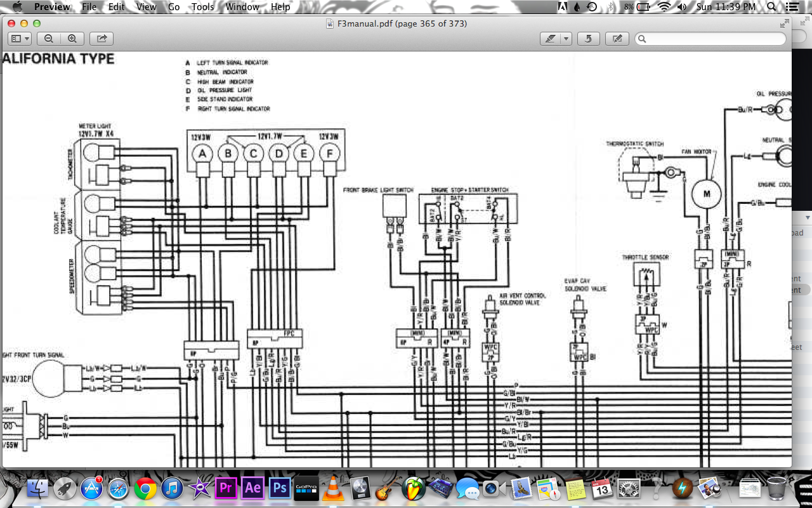Image resolution: width=812 pixels, height=508 pixels.
Task: Select the annotate pen tool
Action: point(550,39)
